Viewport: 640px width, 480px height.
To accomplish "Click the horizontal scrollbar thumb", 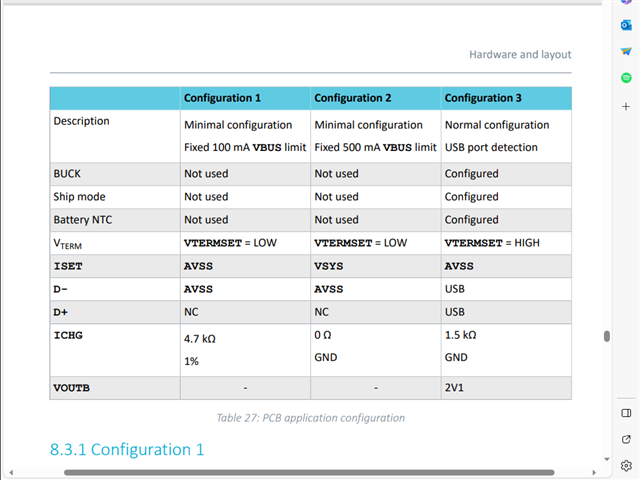I will pyautogui.click(x=309, y=473).
